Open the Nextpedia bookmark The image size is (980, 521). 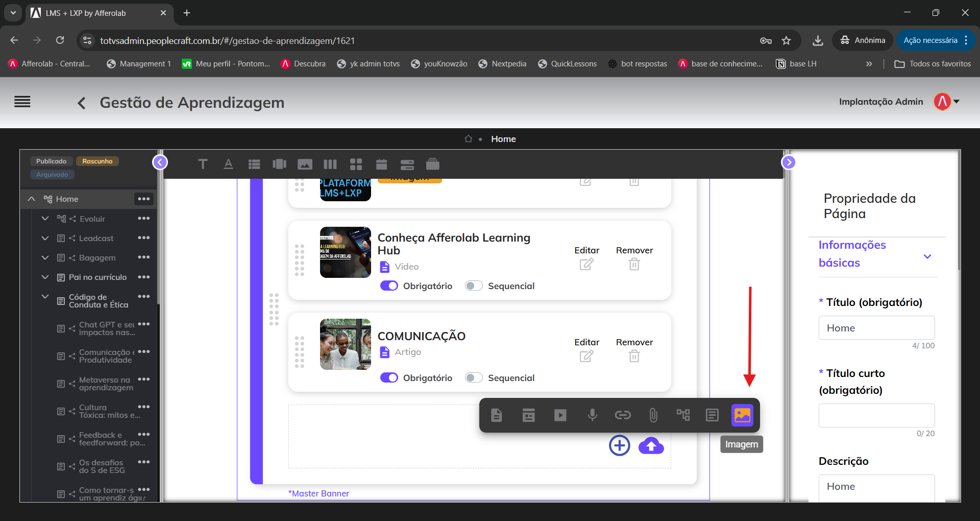coord(502,64)
